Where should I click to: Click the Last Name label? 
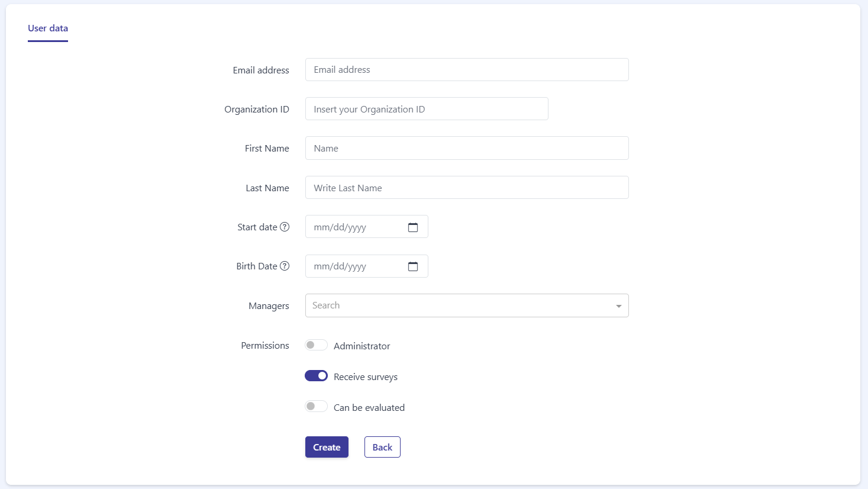[x=267, y=188]
